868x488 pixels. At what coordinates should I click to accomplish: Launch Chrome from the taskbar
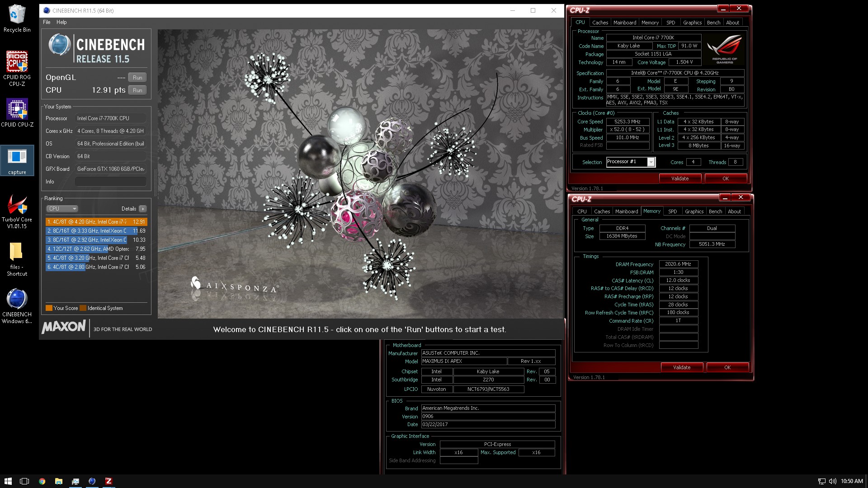point(42,481)
